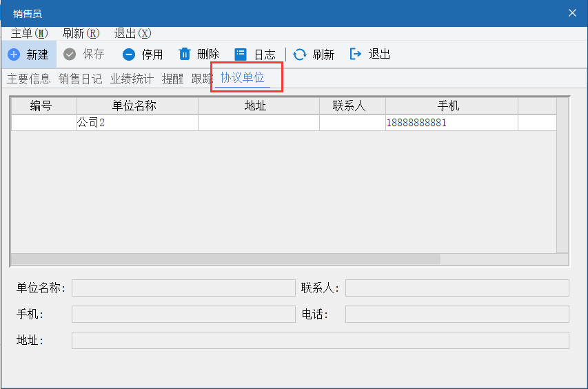The image size is (588, 389).
Task: Click the New (新建) plus icon
Action: tap(14, 54)
